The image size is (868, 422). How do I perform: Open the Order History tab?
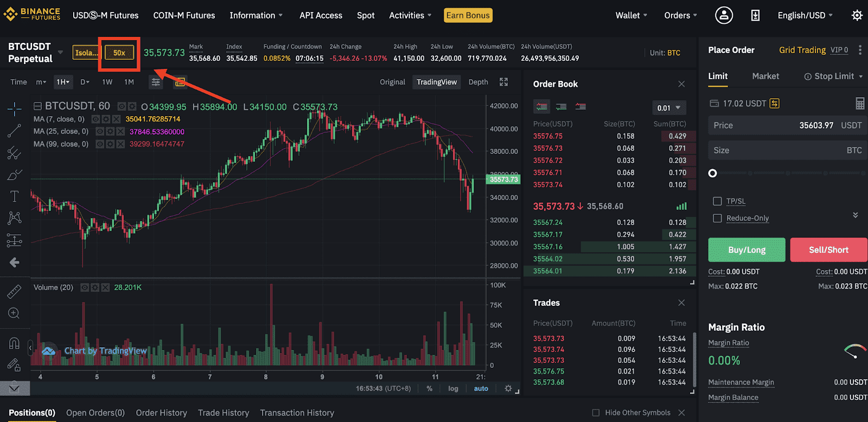click(x=162, y=413)
